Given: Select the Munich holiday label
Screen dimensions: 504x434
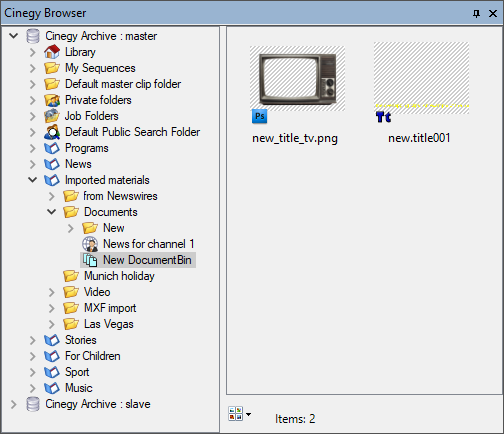Looking at the screenshot, I should (x=119, y=276).
